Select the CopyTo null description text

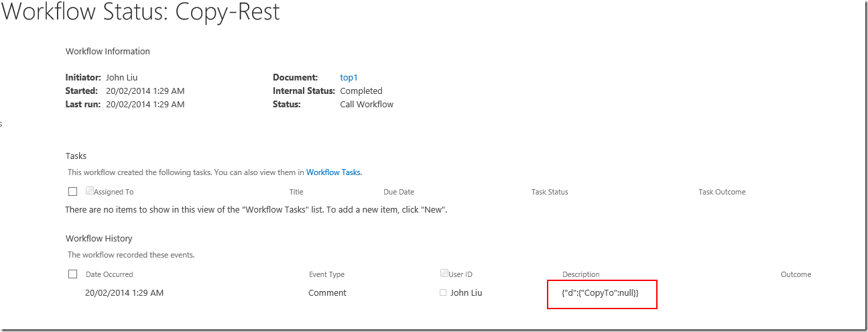click(600, 293)
